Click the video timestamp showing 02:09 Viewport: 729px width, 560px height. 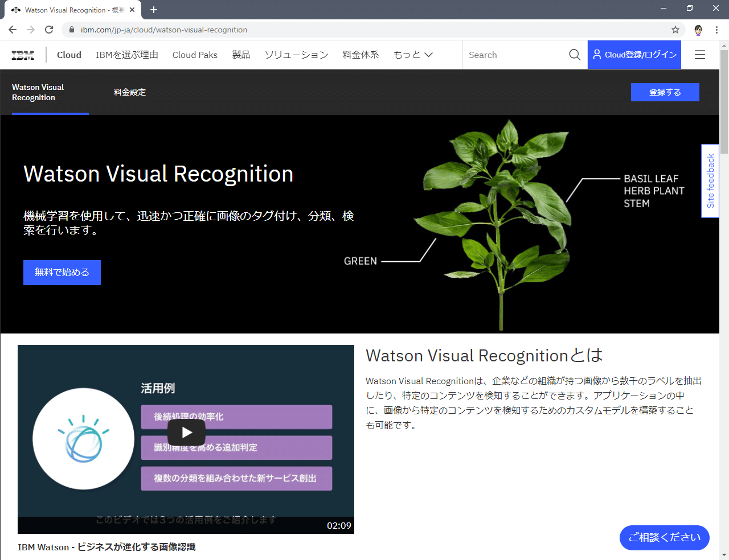tap(340, 526)
